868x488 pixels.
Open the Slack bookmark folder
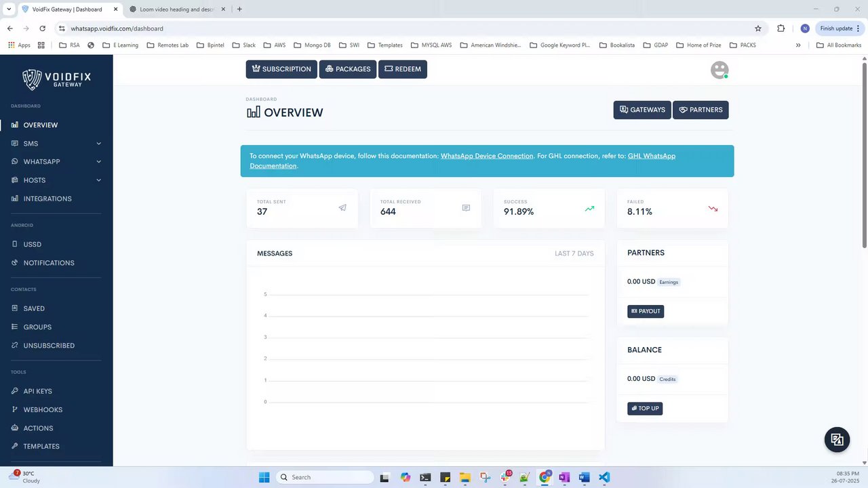coord(243,45)
